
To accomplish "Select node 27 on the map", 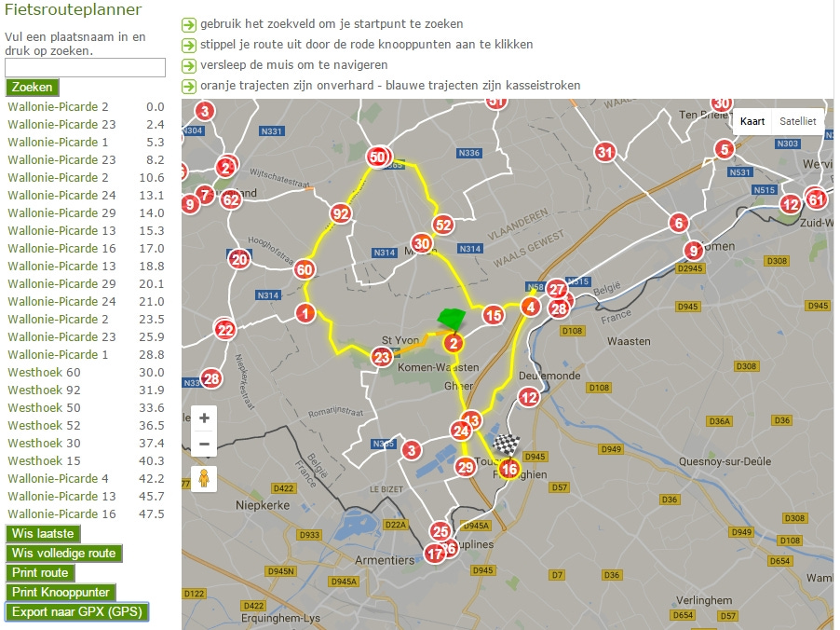I will click(557, 290).
